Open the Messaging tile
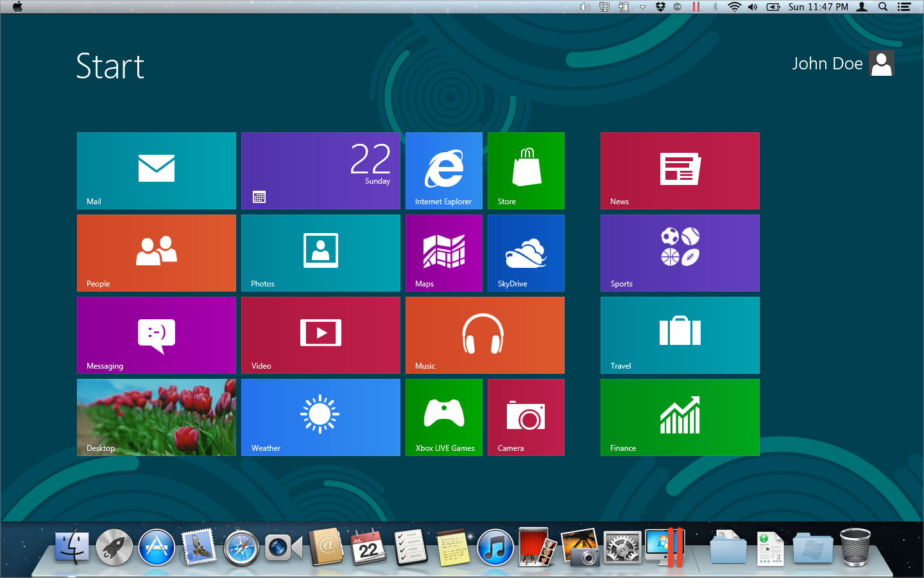924x578 pixels. [157, 335]
